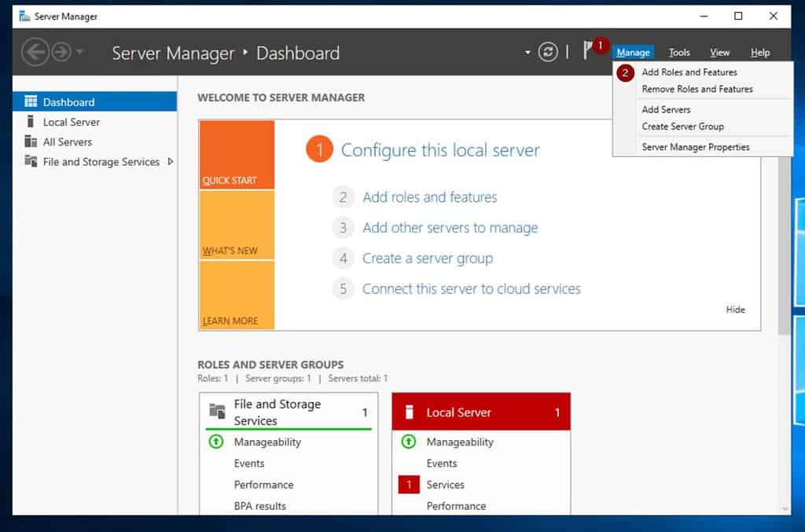
Task: Click Manageability in File and Storage tile
Action: (267, 442)
